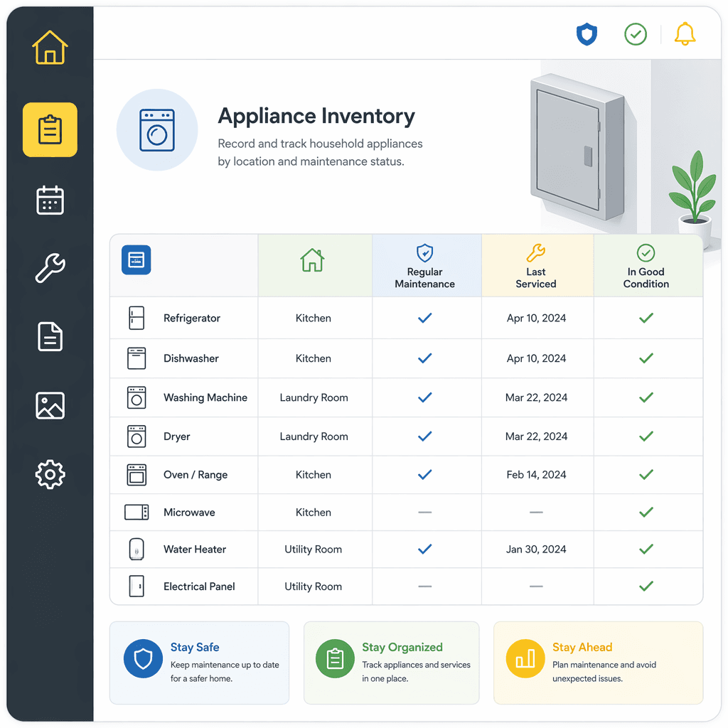Toggle Water Heater good condition checkmark
The width and height of the screenshot is (728, 728).
[646, 550]
